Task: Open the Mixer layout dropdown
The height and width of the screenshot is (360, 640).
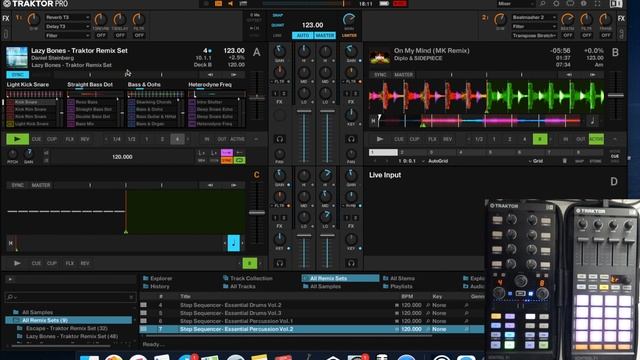Action: point(515,4)
